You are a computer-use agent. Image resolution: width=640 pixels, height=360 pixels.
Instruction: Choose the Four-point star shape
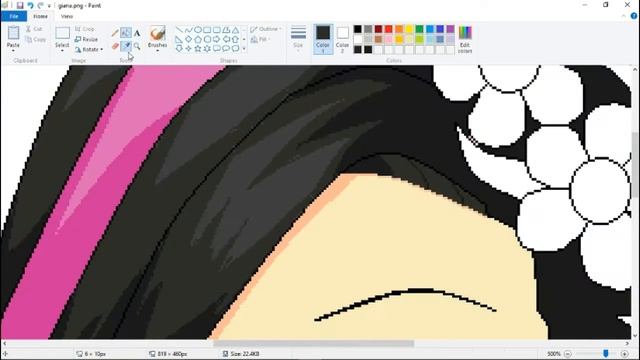(188, 49)
